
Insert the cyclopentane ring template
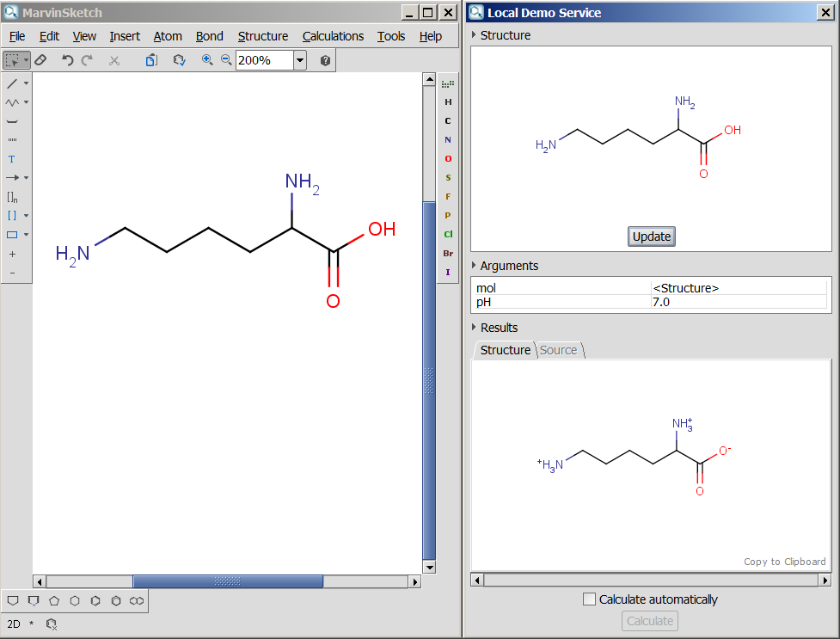point(54,601)
